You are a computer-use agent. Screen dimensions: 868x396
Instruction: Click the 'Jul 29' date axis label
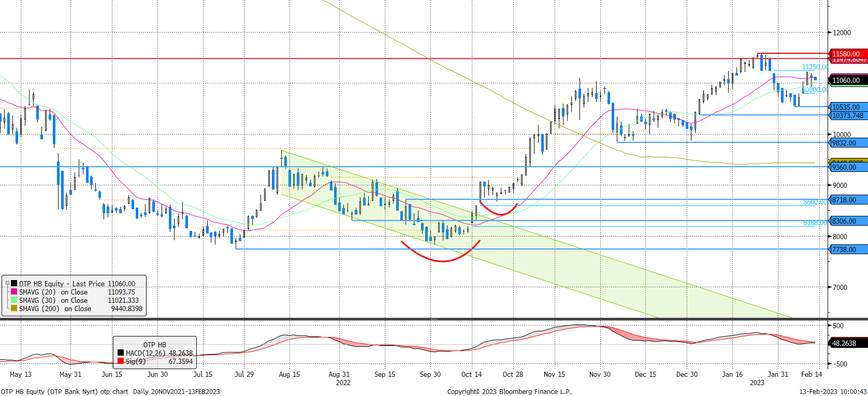tap(244, 374)
